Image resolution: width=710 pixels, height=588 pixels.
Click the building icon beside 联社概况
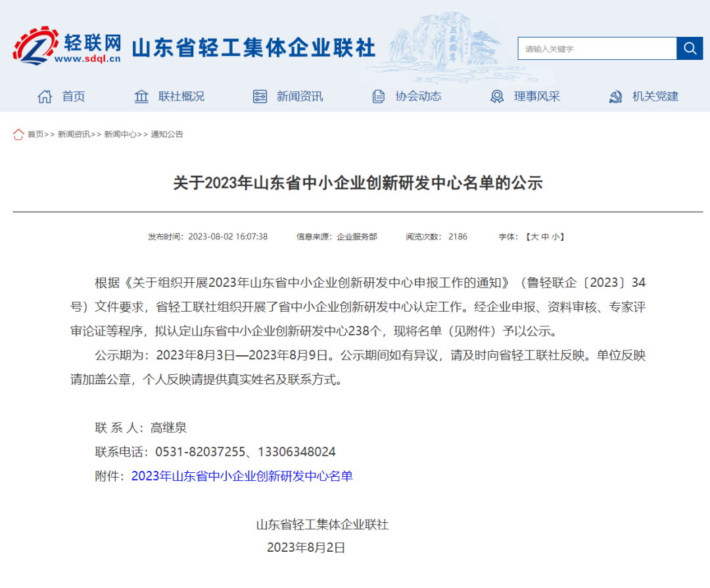141,97
